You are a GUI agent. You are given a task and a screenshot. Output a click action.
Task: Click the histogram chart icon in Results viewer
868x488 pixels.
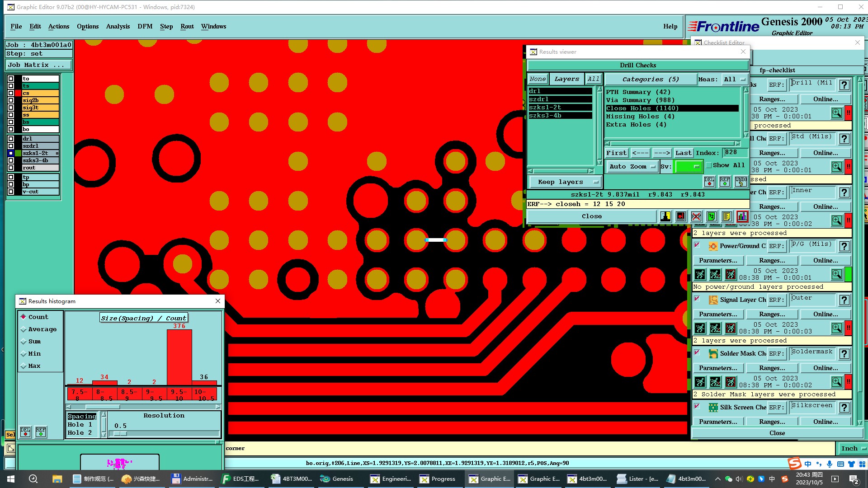point(742,216)
